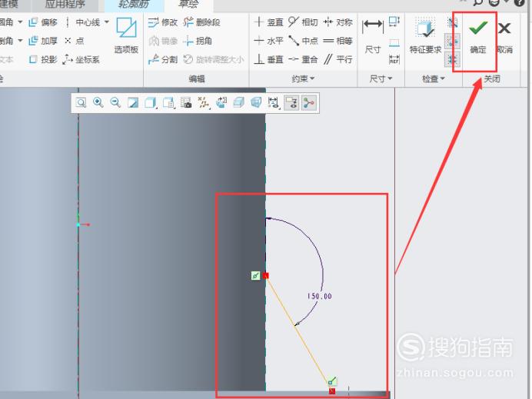Click the 删除段 delete segment tool
This screenshot has height=399, width=532.
pos(202,22)
